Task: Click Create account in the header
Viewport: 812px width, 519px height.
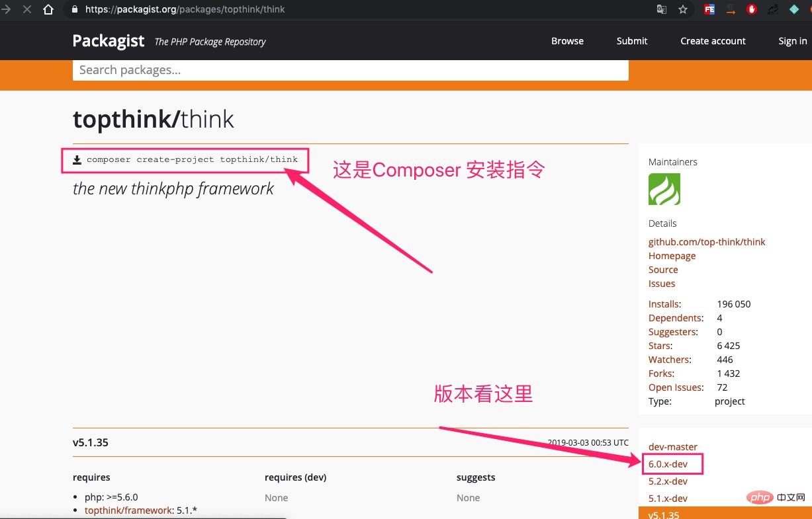Action: coord(713,41)
